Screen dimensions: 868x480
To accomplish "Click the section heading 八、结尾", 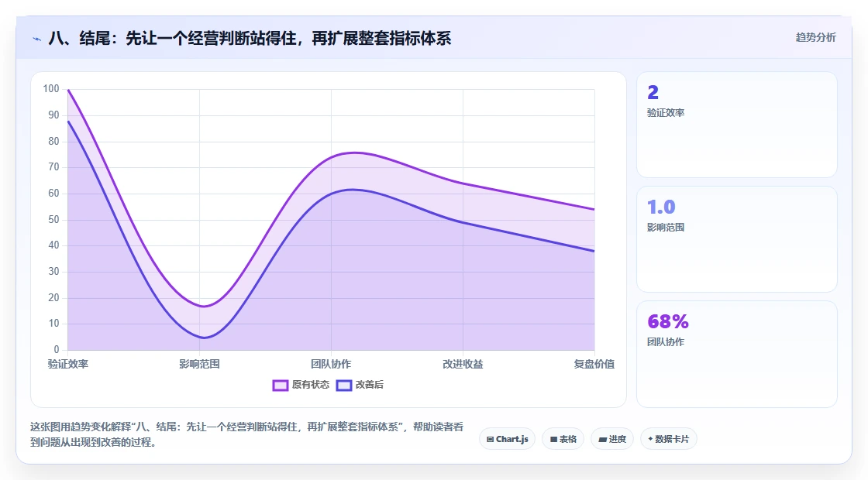I will [250, 38].
